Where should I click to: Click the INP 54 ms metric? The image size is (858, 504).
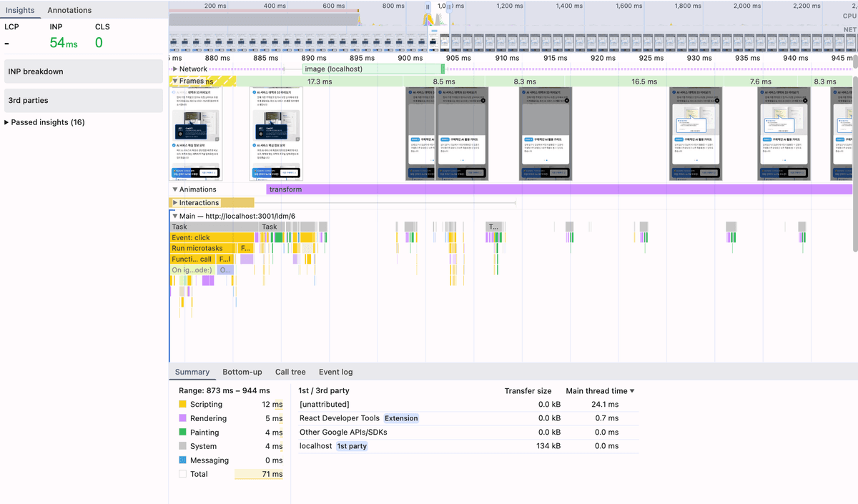[x=63, y=43]
